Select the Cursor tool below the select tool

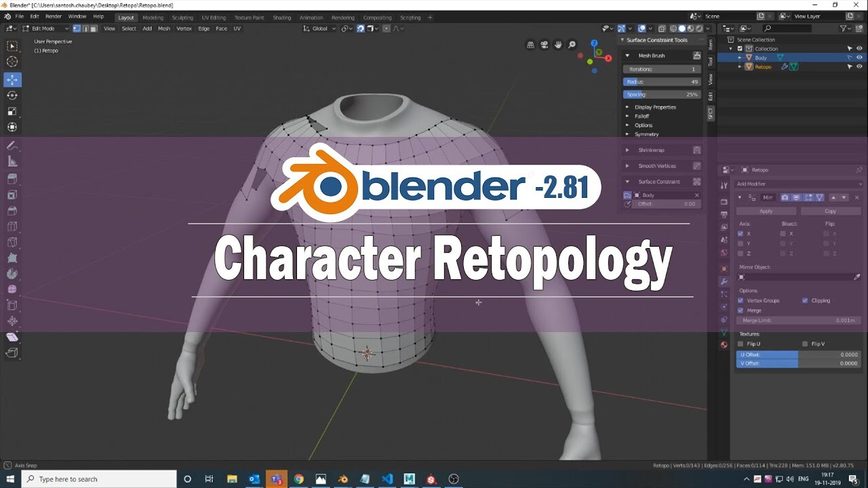(12, 61)
